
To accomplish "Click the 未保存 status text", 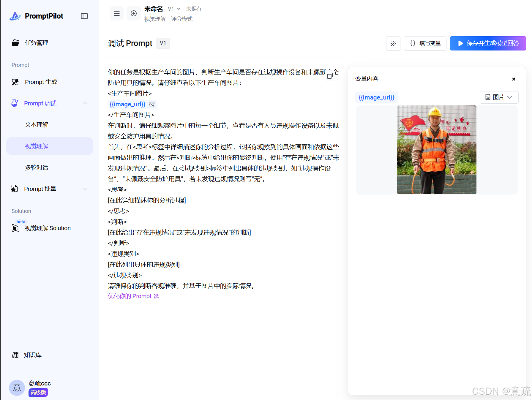I will [x=194, y=9].
